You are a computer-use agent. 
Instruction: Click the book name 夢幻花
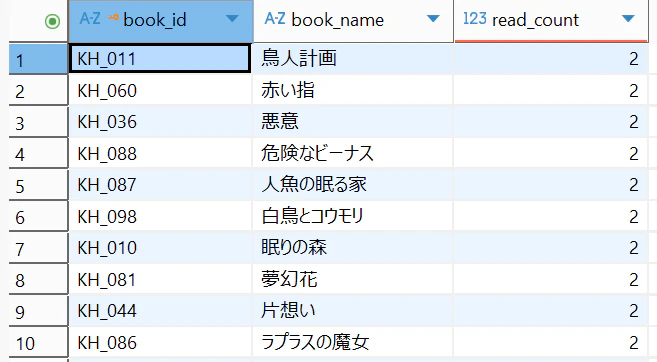[289, 279]
